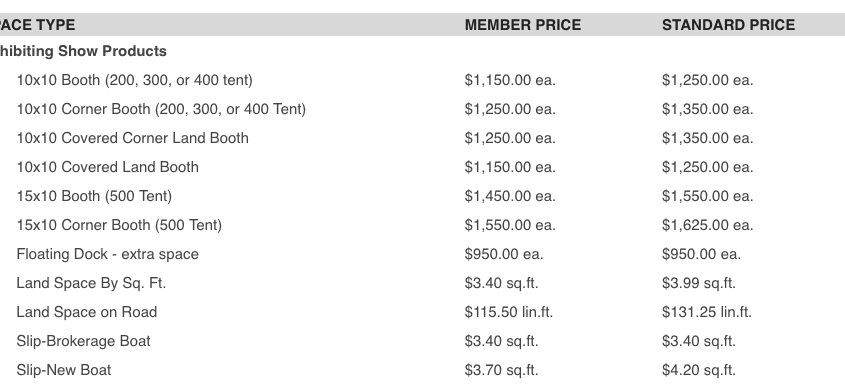Click the 15x10 Booth (500 Tent) entry
Image resolution: width=845 pixels, height=389 pixels.
94,196
